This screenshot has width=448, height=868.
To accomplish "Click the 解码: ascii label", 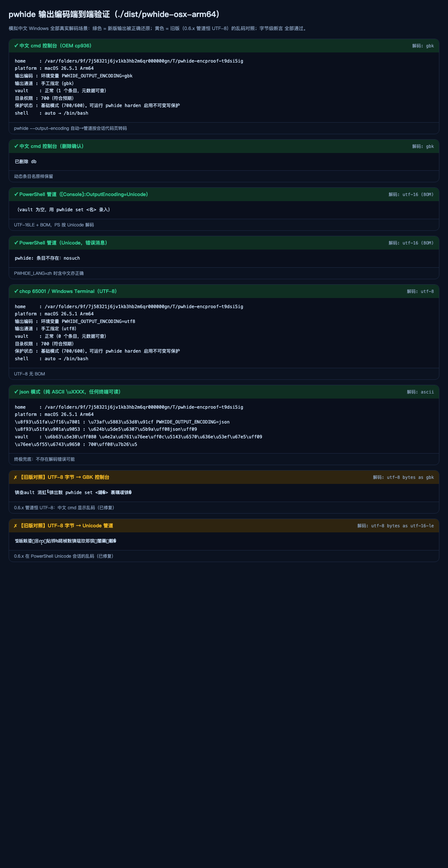I will 420,392.
